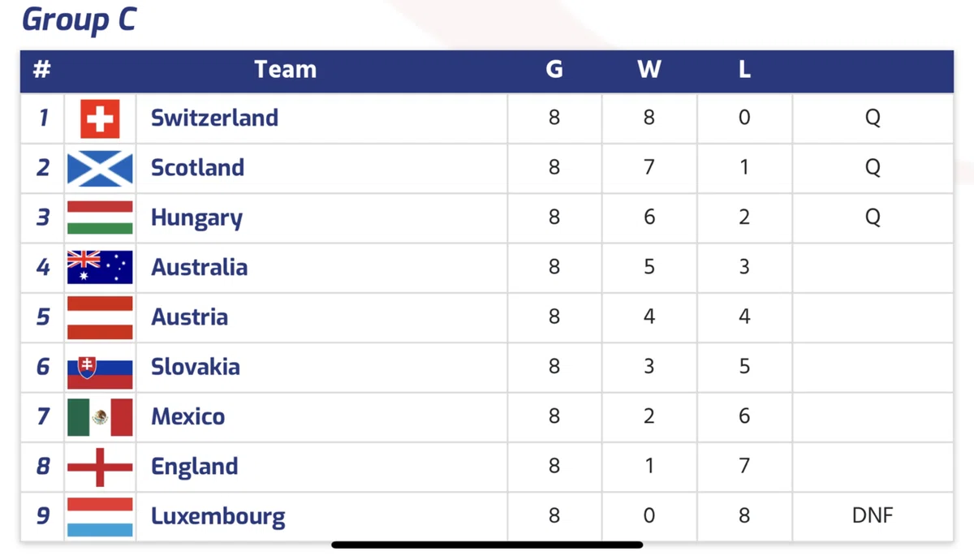Sort by the W column header
974x560 pixels.
click(x=649, y=70)
